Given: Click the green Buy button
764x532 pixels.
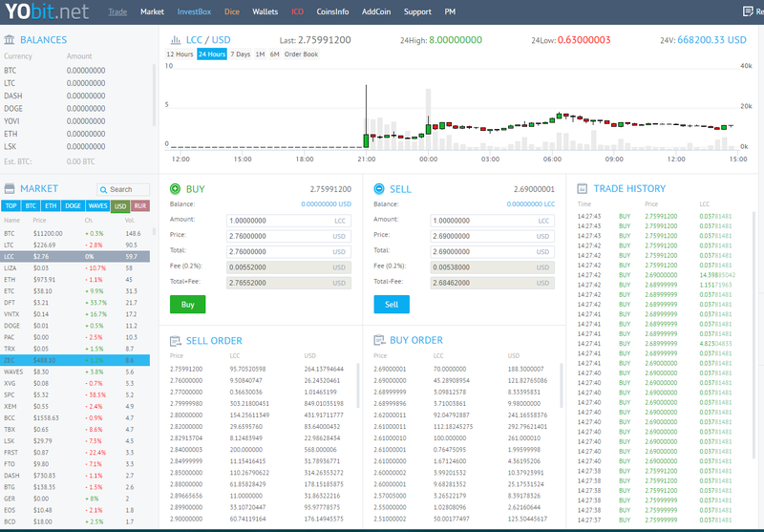Looking at the screenshot, I should tap(187, 305).
